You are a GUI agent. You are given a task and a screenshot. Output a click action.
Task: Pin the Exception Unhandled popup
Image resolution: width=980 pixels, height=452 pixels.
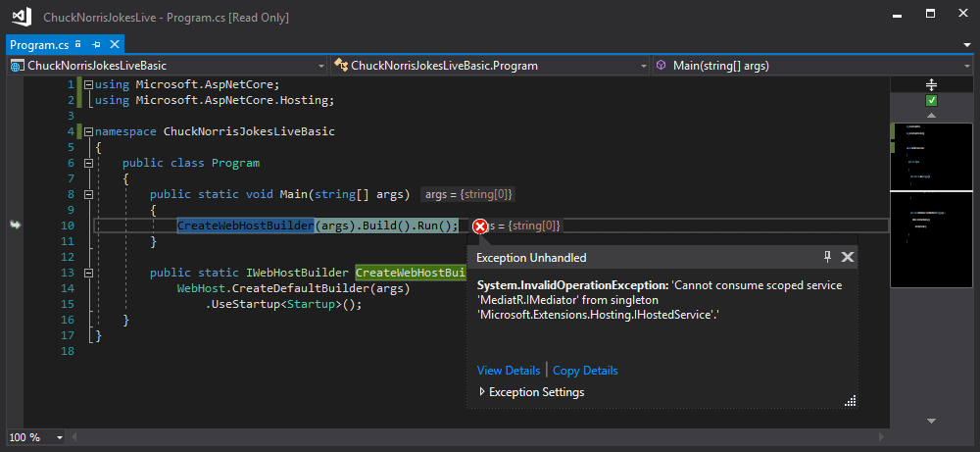point(827,257)
